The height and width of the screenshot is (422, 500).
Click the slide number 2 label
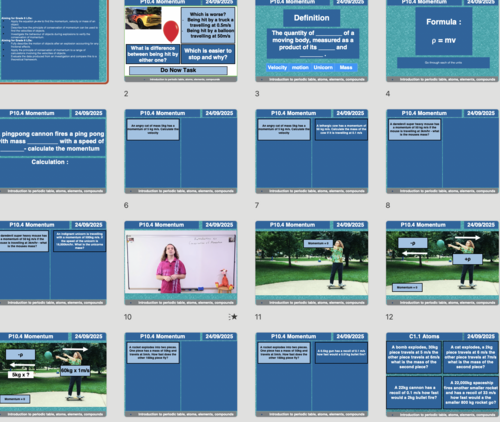pyautogui.click(x=126, y=94)
